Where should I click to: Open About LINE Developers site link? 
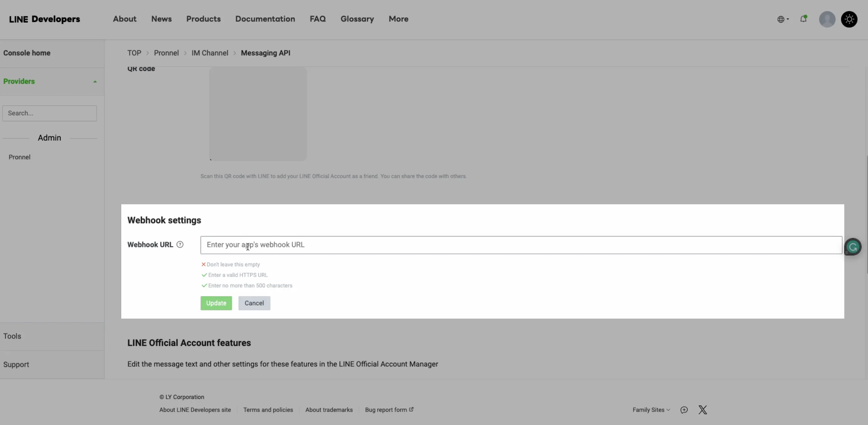coord(195,410)
